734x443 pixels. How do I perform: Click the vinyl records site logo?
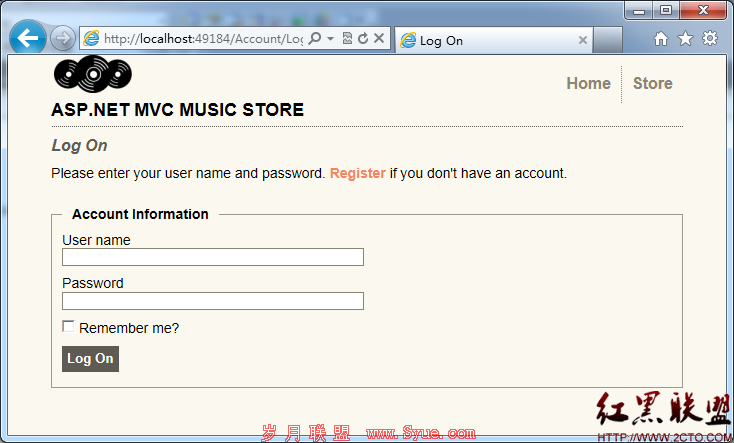click(x=93, y=74)
